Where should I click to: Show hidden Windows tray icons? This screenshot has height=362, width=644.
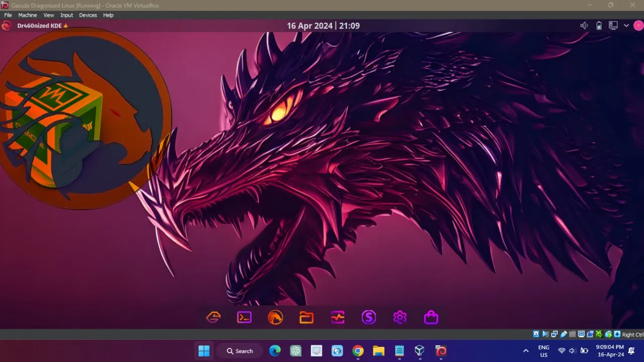[x=526, y=351]
